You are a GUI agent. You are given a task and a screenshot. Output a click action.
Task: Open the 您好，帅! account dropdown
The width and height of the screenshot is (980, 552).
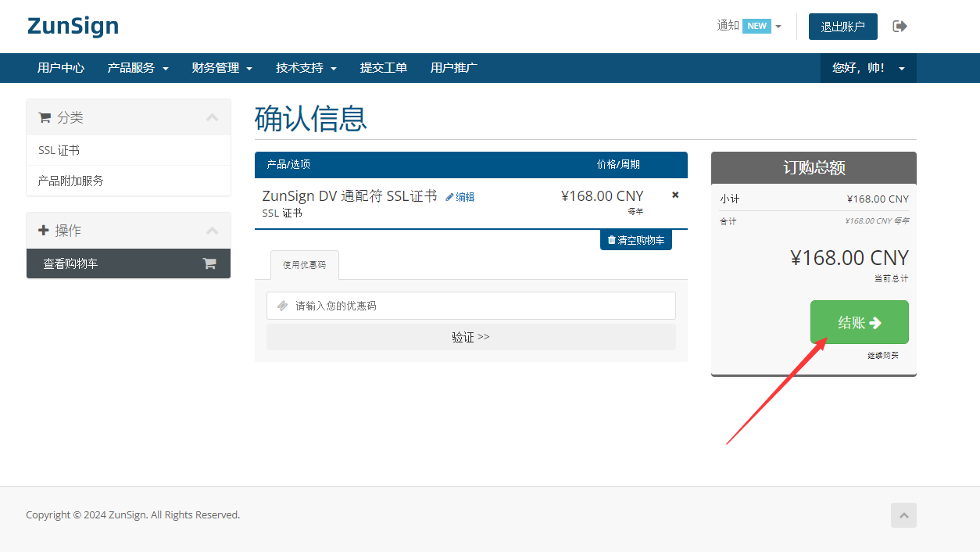868,68
